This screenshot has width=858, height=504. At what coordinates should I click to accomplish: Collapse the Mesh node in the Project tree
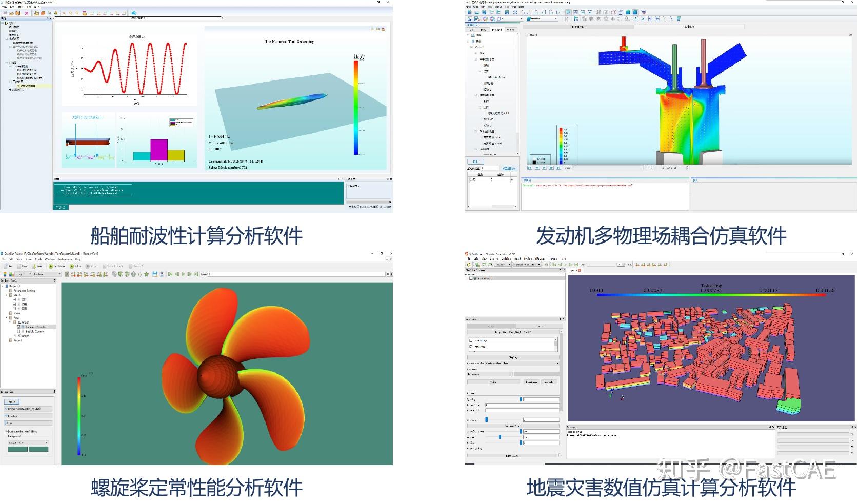tap(6, 295)
